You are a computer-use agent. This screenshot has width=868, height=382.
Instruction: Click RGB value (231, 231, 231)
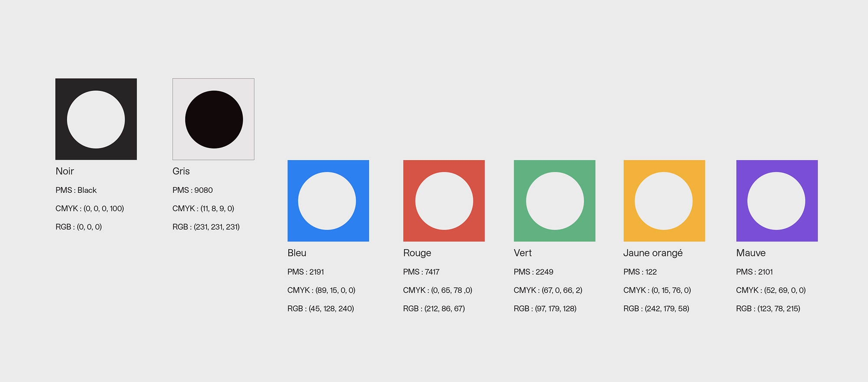point(206,227)
